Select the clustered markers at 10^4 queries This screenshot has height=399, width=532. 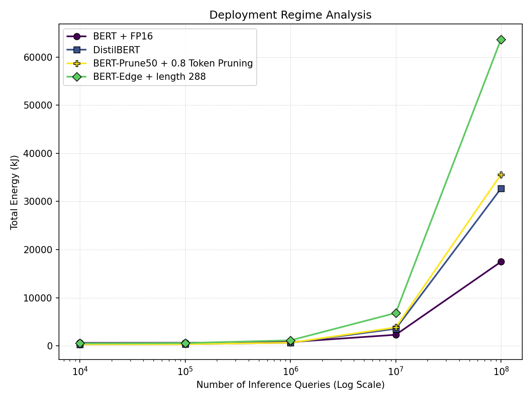pyautogui.click(x=80, y=343)
